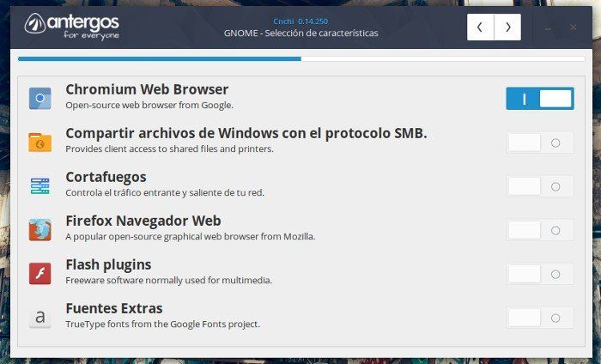Proceed with the right arrow button

[x=507, y=27]
